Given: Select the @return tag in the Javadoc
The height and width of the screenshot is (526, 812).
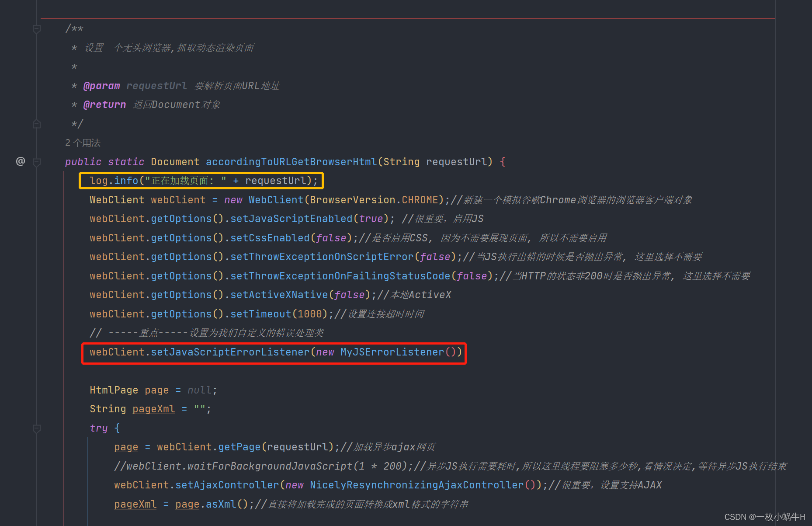Looking at the screenshot, I should (104, 104).
